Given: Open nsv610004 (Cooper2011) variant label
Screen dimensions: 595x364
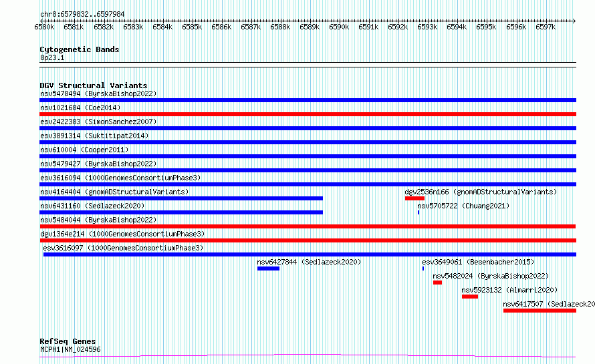Looking at the screenshot, I should pos(84,150).
